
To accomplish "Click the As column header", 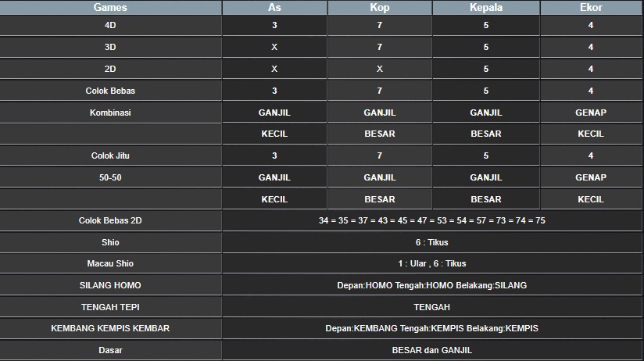I will pos(274,7).
